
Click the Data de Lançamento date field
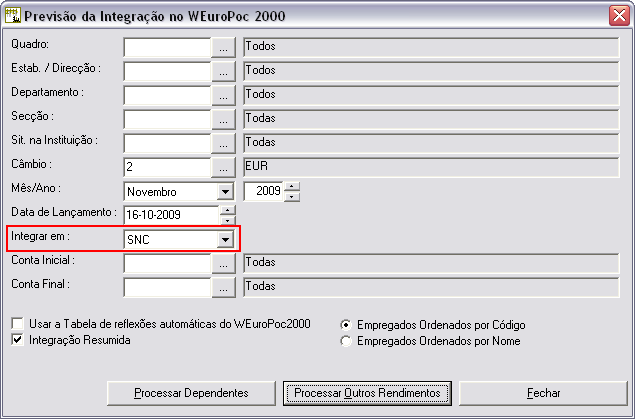pos(171,215)
